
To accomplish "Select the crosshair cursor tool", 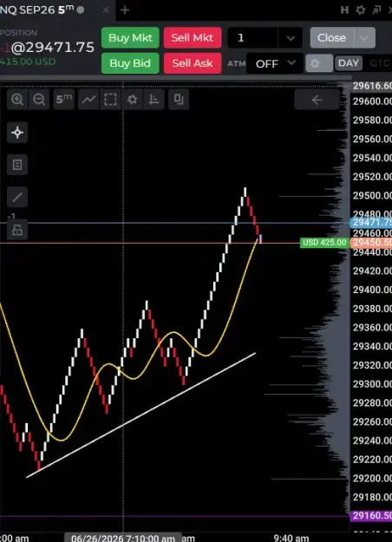I will coord(17,133).
